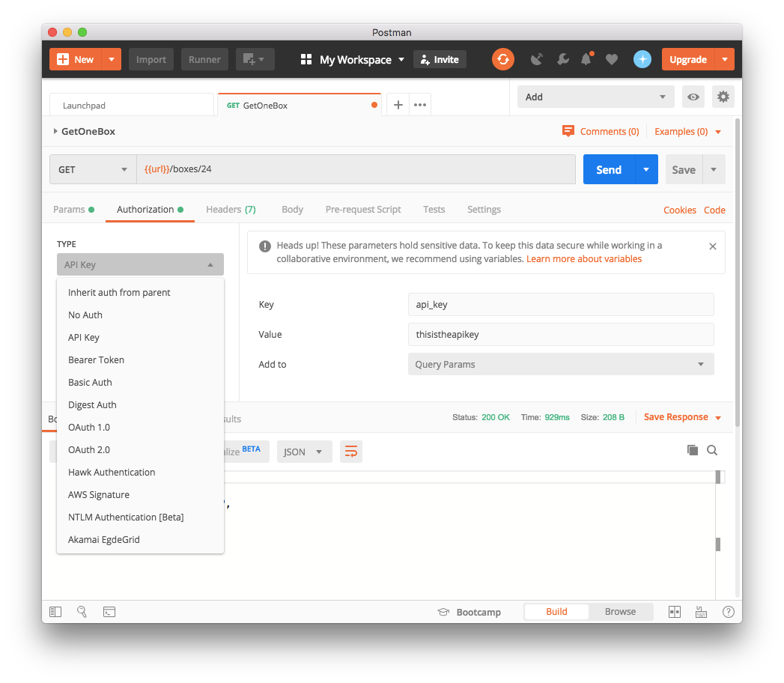Open the capture requests satellite icon
This screenshot has height=683, width=784.
click(x=536, y=59)
